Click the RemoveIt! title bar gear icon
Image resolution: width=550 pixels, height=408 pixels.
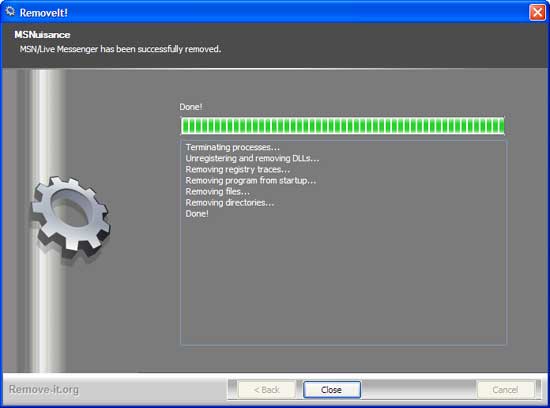tap(10, 12)
